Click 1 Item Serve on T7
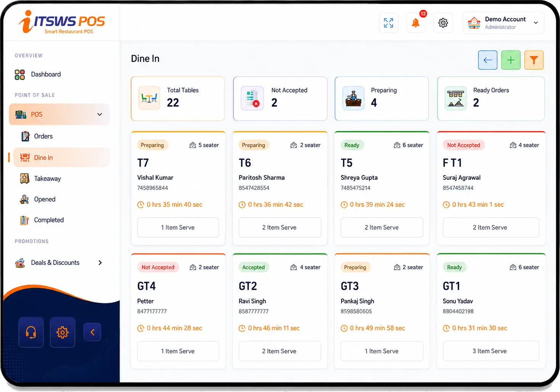560x392 pixels. [178, 227]
